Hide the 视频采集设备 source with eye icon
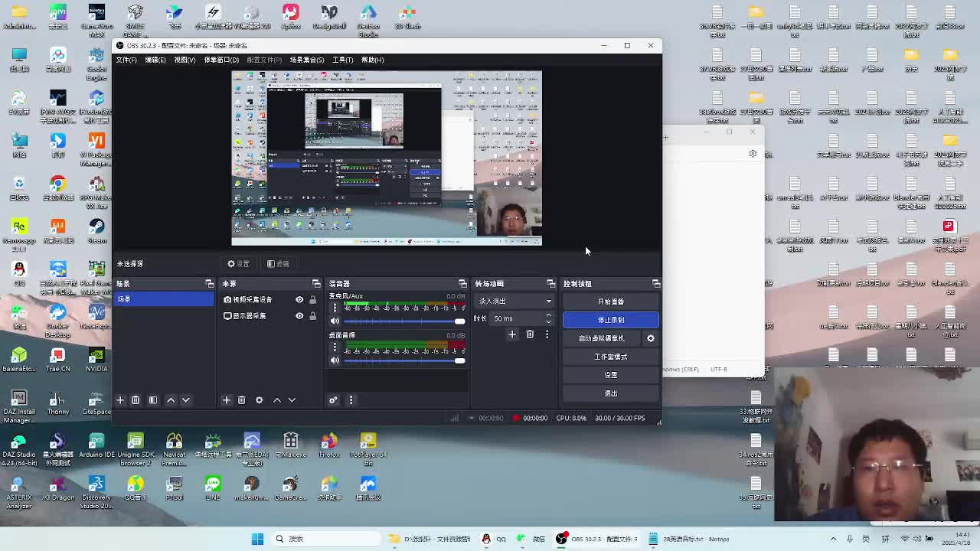 click(x=299, y=300)
